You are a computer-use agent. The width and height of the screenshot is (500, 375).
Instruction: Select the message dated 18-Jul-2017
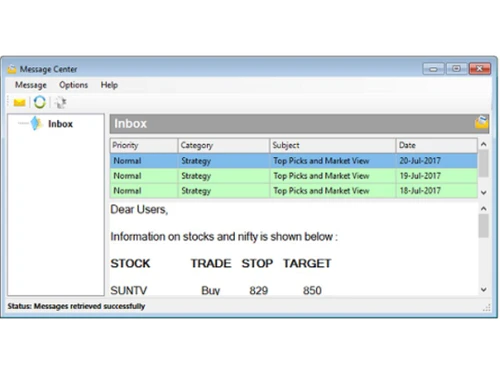(294, 191)
